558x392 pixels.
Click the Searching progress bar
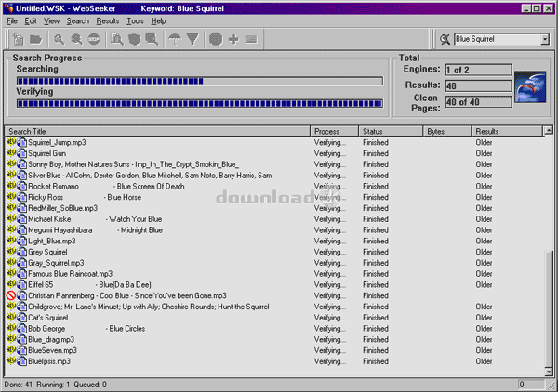tap(200, 81)
